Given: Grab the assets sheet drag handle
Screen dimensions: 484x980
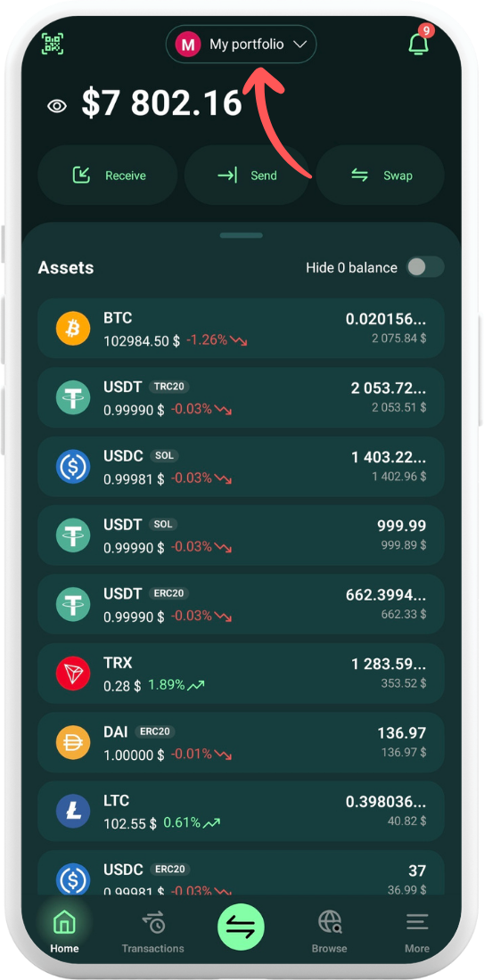Looking at the screenshot, I should click(x=242, y=235).
